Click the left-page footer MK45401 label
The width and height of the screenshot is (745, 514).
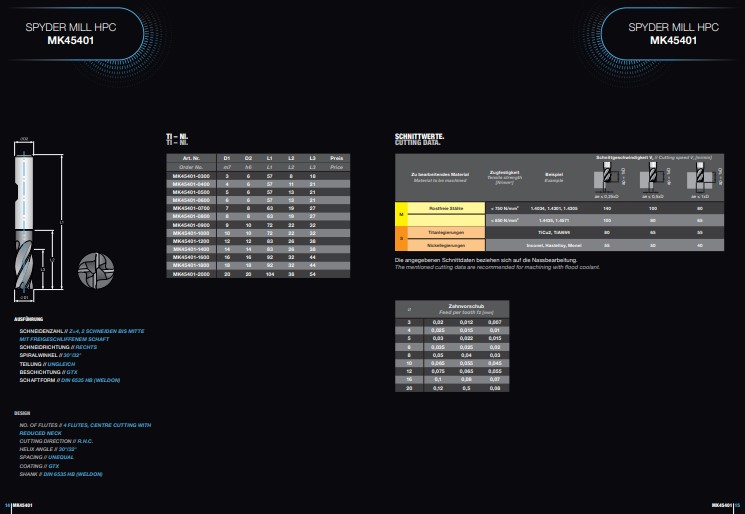click(x=22, y=505)
